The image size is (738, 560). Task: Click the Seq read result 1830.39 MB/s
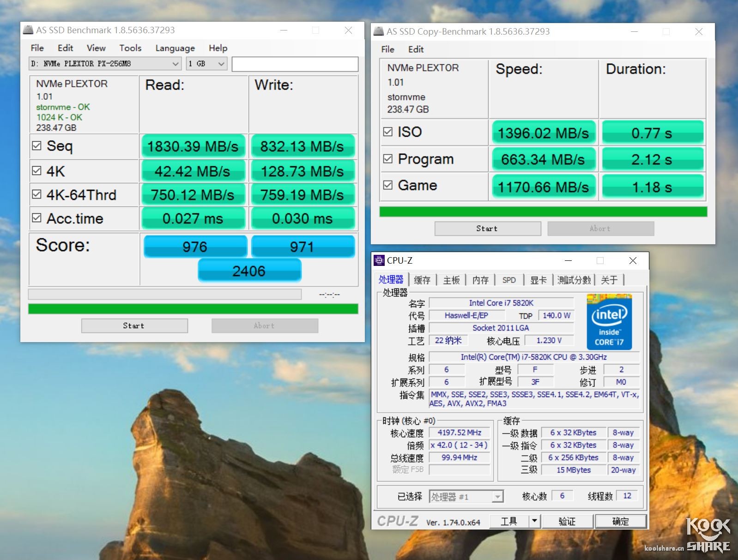[193, 146]
